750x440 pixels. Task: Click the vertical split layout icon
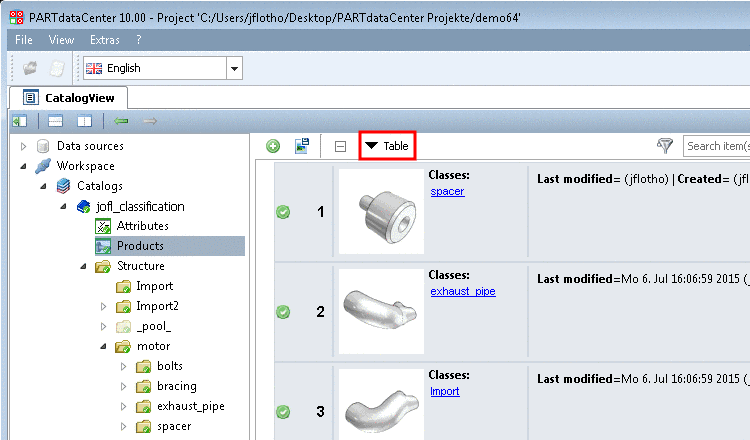tap(85, 121)
